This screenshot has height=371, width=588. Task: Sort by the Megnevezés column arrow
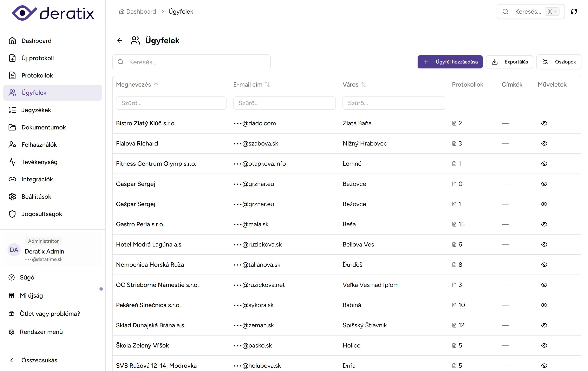156,84
